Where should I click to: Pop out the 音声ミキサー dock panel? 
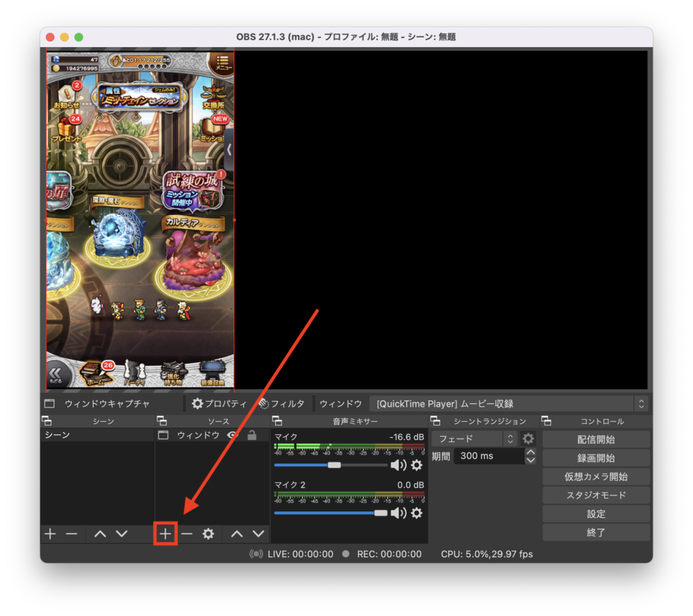click(277, 421)
